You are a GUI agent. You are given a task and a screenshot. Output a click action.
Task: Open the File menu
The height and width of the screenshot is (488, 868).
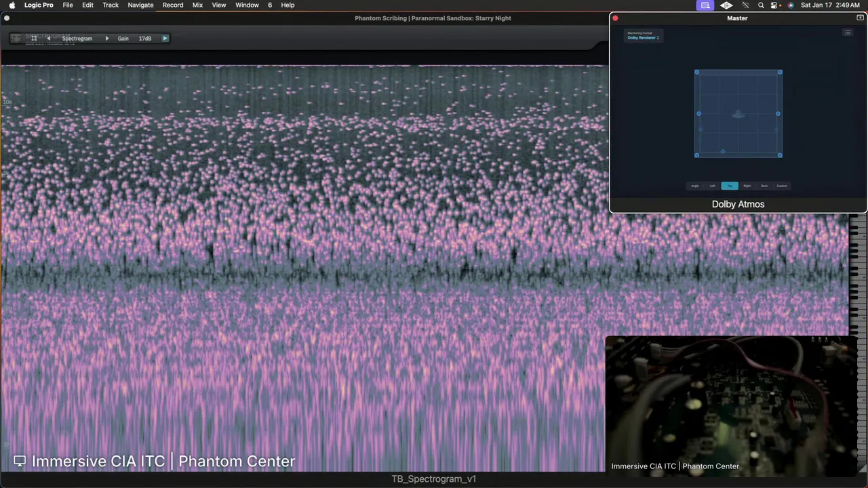coord(68,5)
